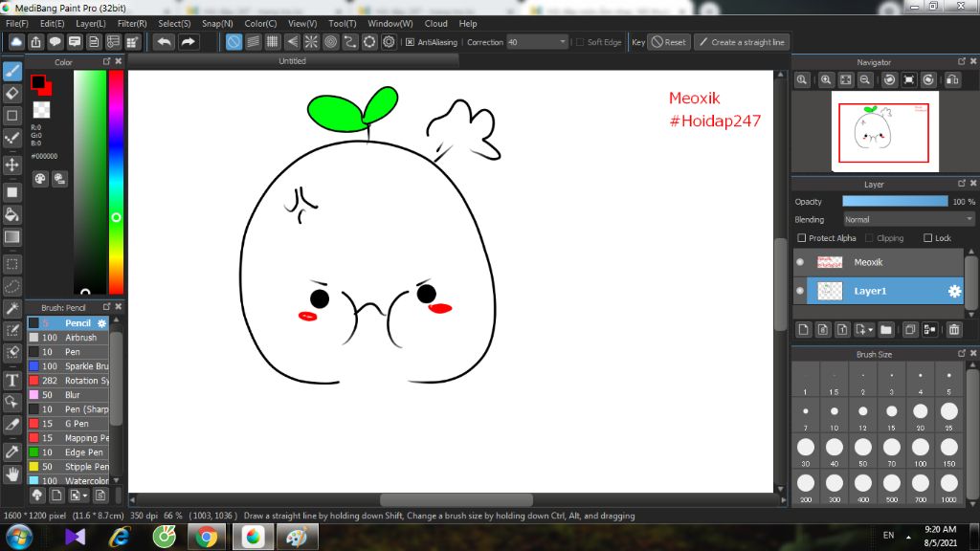Select the Airbrush brush
Screen dimensions: 980x551
68,338
